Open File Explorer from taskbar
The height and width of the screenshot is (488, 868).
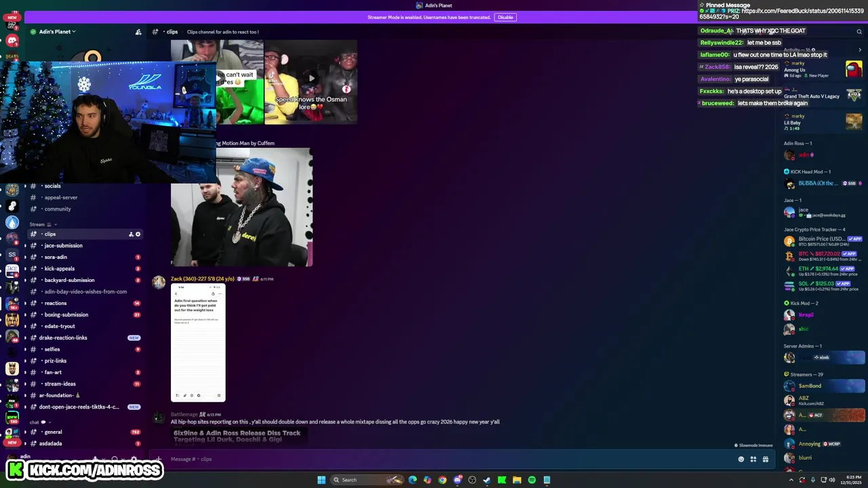click(517, 480)
